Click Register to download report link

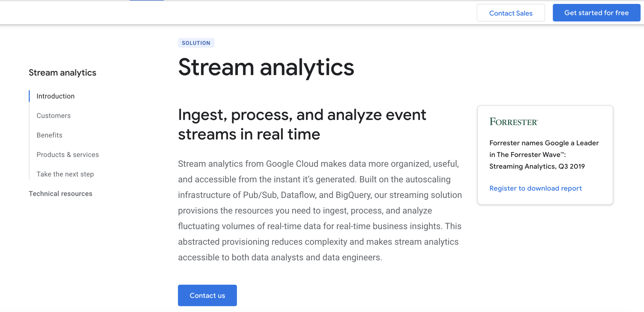point(535,188)
